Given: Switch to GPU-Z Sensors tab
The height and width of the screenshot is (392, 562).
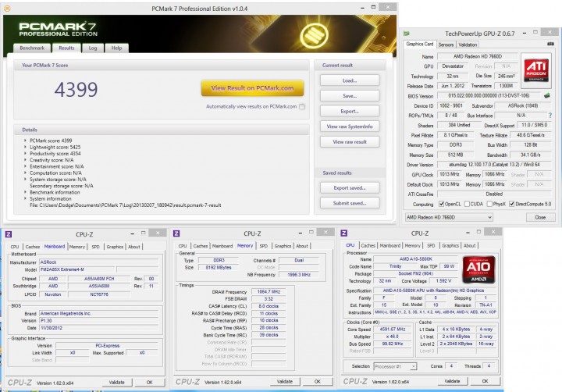Looking at the screenshot, I should point(446,45).
